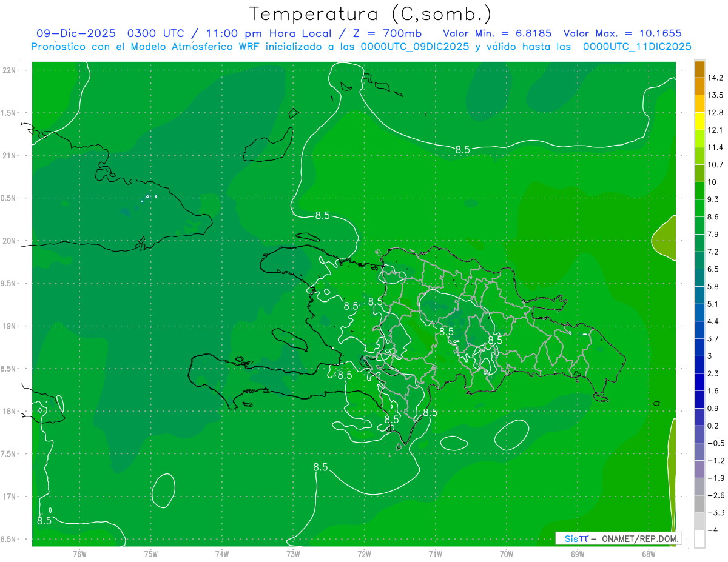Screen dimensions: 728x562
Task: Click the "11.4" value on the color scale
Action: coord(716,147)
